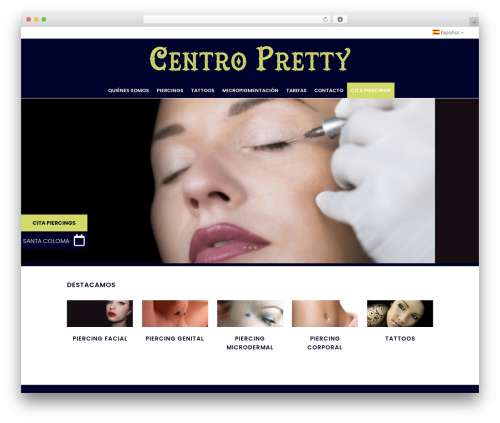
Task: Click the Piercing Facial text link
Action: tap(100, 338)
